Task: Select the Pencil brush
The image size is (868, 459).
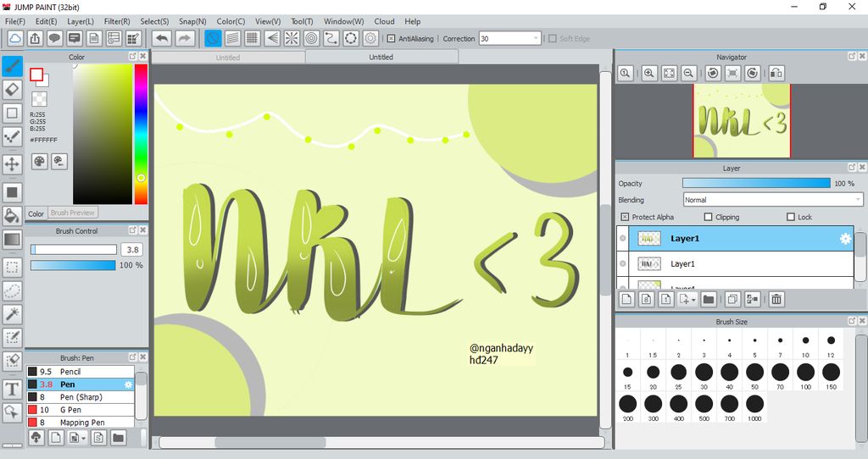Action: 81,372
